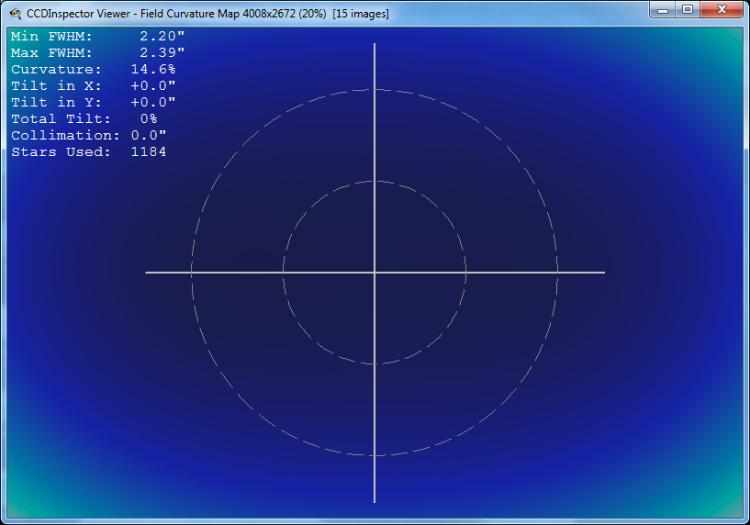Click the 'Min FWHM: 2.20"' readout
Image resolution: width=750 pixels, height=525 pixels.
[98, 36]
